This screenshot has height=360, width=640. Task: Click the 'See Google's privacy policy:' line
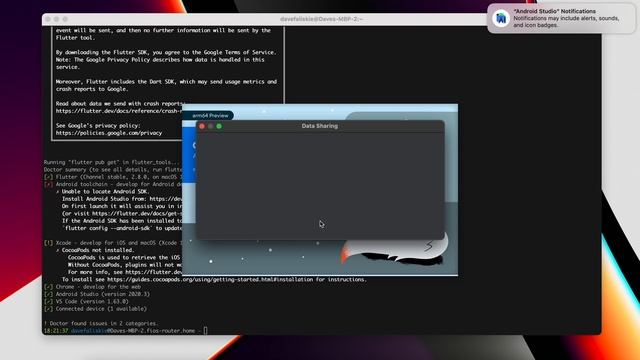[98, 126]
